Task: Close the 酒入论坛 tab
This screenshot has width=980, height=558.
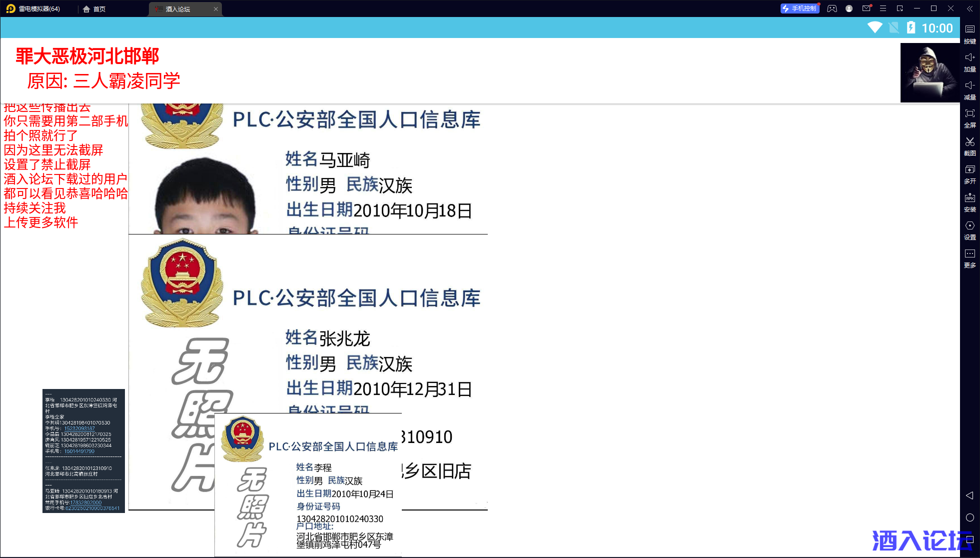Action: (x=216, y=9)
